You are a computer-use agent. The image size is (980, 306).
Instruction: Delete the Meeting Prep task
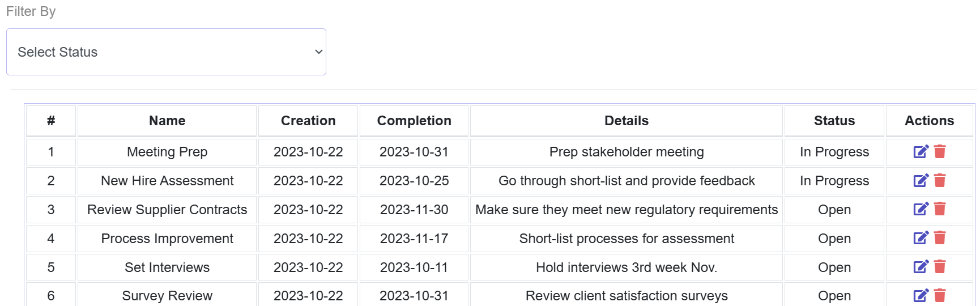[940, 151]
